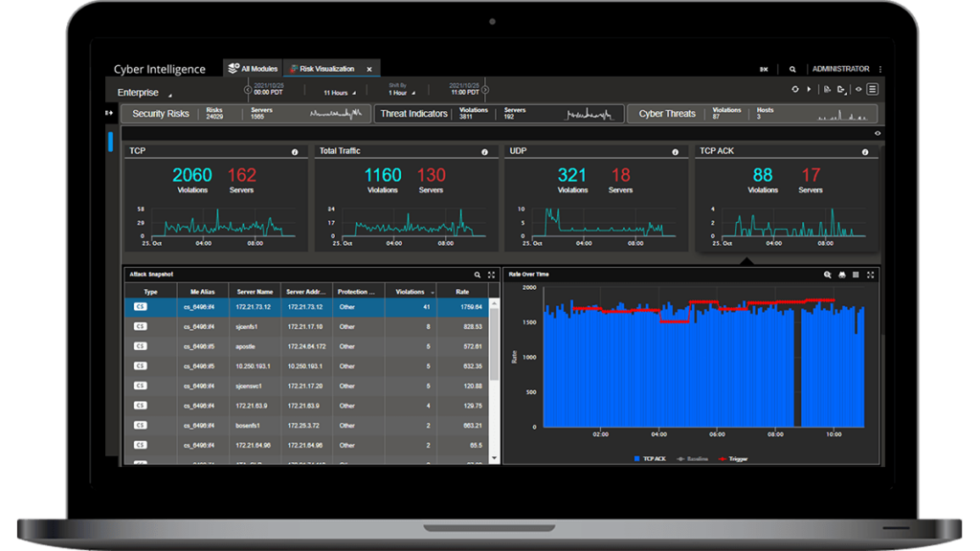This screenshot has width=980, height=551.
Task: Select the row with server apostle
Action: (306, 346)
